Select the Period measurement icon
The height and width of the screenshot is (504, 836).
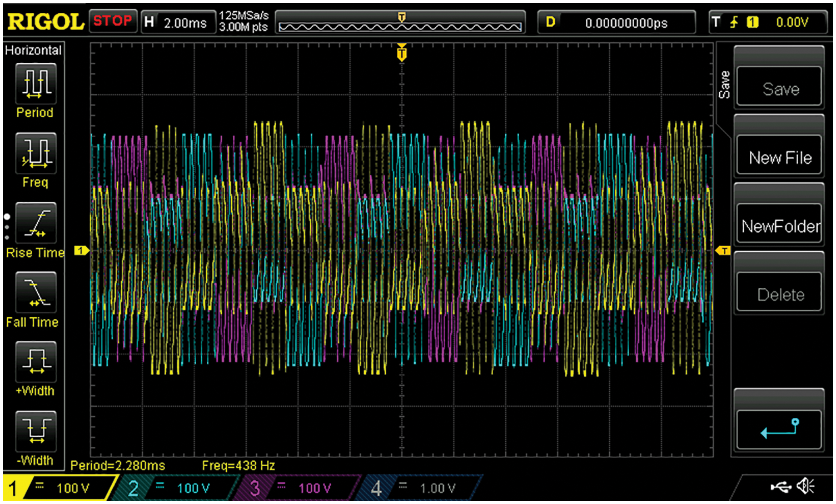(x=36, y=83)
